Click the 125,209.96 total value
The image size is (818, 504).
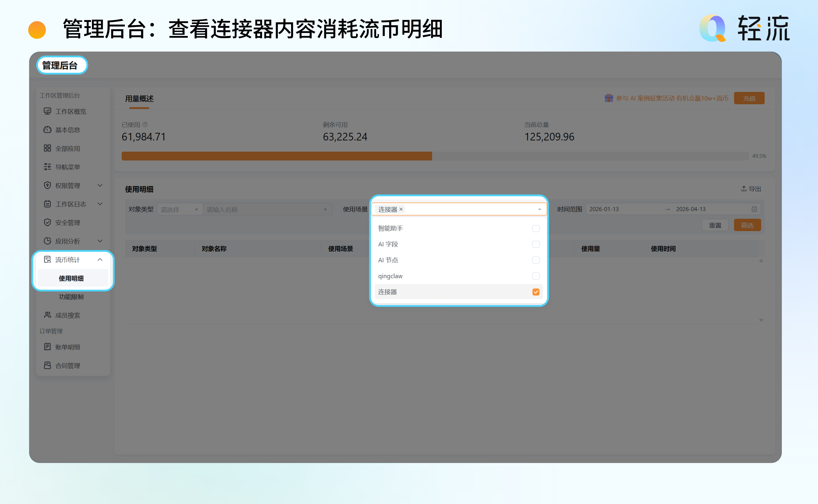click(549, 137)
